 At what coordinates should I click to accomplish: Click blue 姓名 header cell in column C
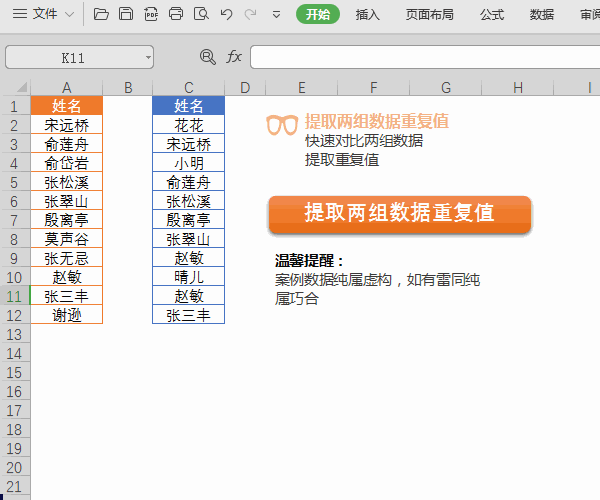(x=189, y=106)
